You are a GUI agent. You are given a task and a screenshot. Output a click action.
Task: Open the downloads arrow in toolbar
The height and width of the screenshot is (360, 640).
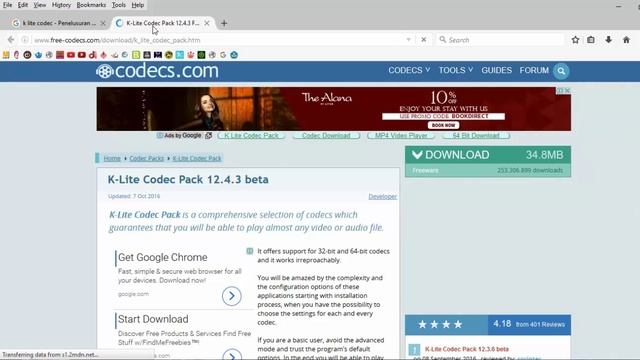(x=609, y=40)
